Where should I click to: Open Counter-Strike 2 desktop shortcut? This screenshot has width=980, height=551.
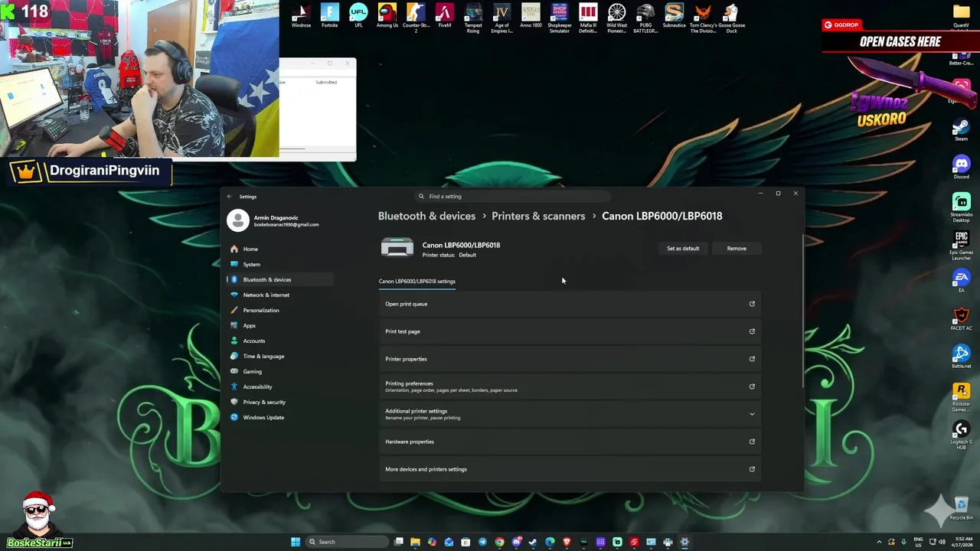[x=416, y=18]
